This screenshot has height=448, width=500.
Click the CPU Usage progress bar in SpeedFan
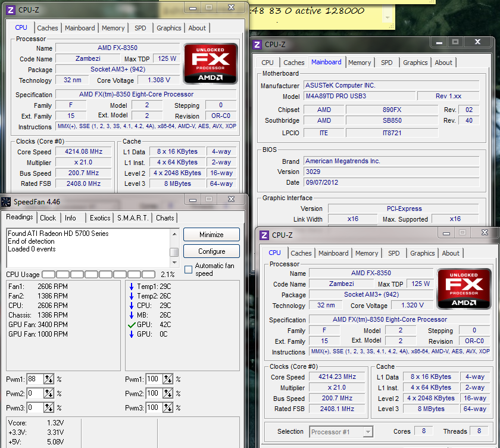click(x=99, y=275)
